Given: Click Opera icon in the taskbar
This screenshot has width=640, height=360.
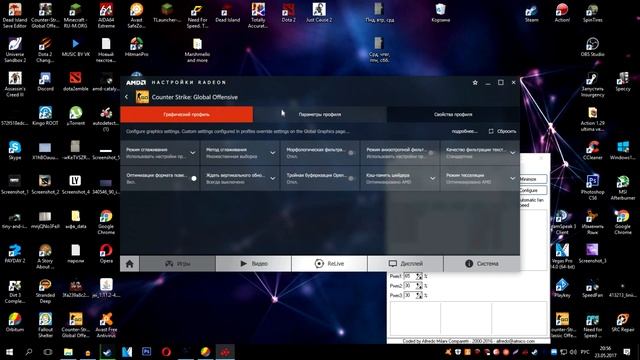Looking at the screenshot, I should pyautogui.click(x=166, y=351).
